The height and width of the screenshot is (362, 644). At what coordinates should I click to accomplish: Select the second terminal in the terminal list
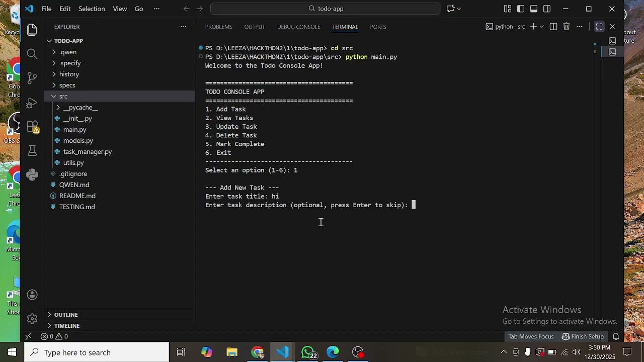click(x=612, y=52)
